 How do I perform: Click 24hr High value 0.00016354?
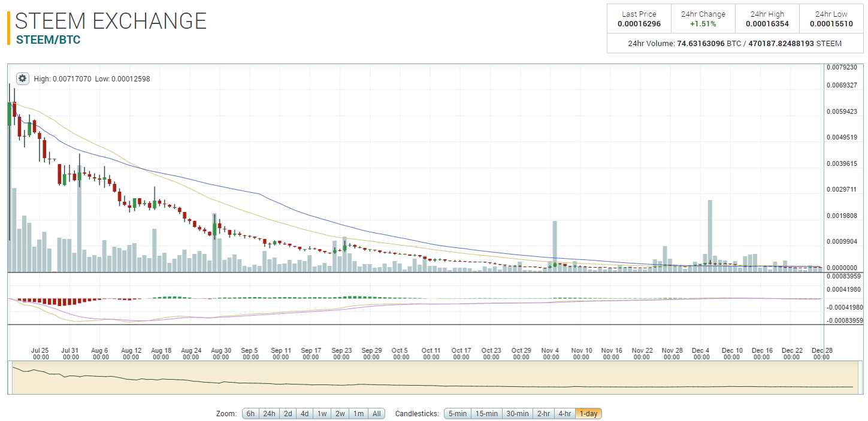(x=767, y=24)
